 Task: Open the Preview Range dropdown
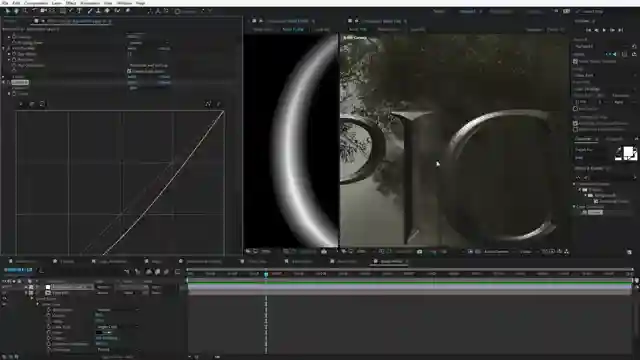point(605,75)
